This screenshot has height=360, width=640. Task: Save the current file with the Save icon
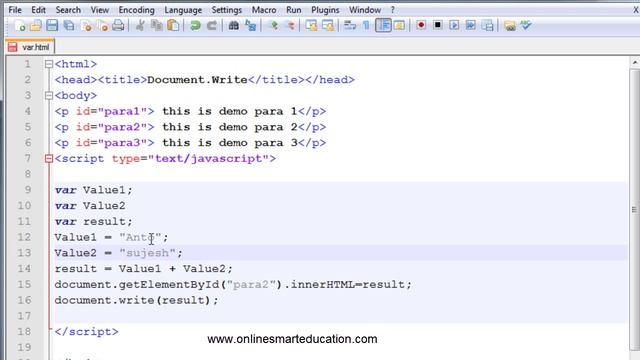(x=52, y=26)
